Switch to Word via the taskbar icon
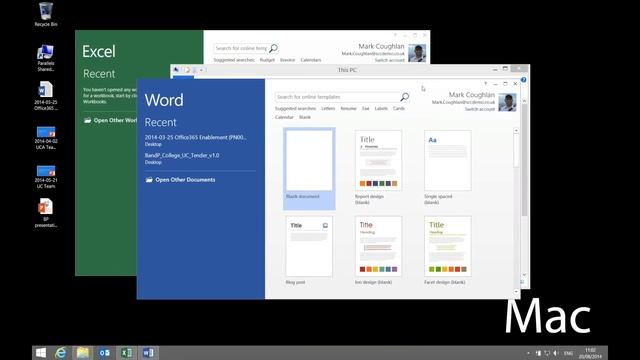The height and width of the screenshot is (360, 640). point(148,353)
